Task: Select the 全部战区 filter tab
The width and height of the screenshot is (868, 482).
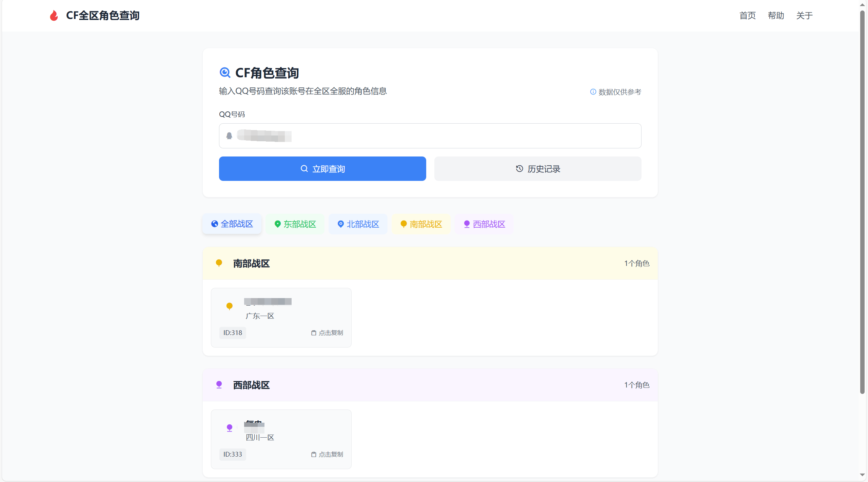Action: coord(232,224)
